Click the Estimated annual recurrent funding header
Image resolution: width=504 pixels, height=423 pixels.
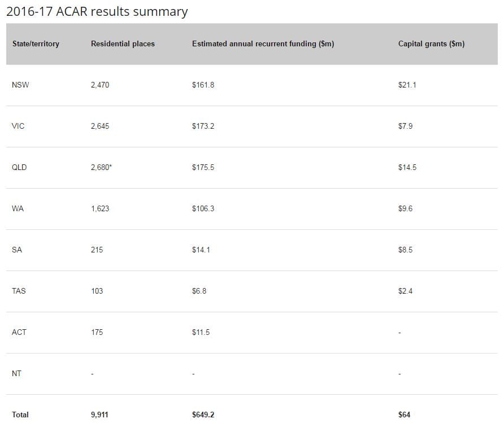(263, 43)
